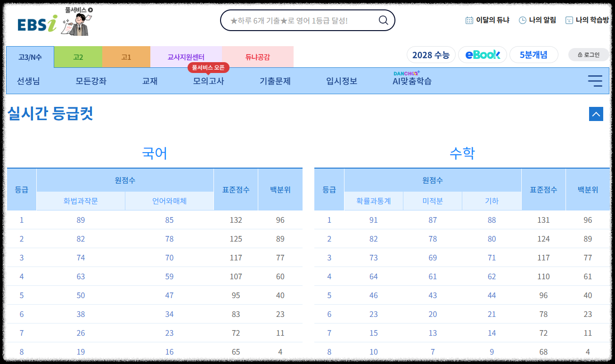This screenshot has width=615, height=364.
Task: Click the search magnifier icon
Action: point(383,20)
